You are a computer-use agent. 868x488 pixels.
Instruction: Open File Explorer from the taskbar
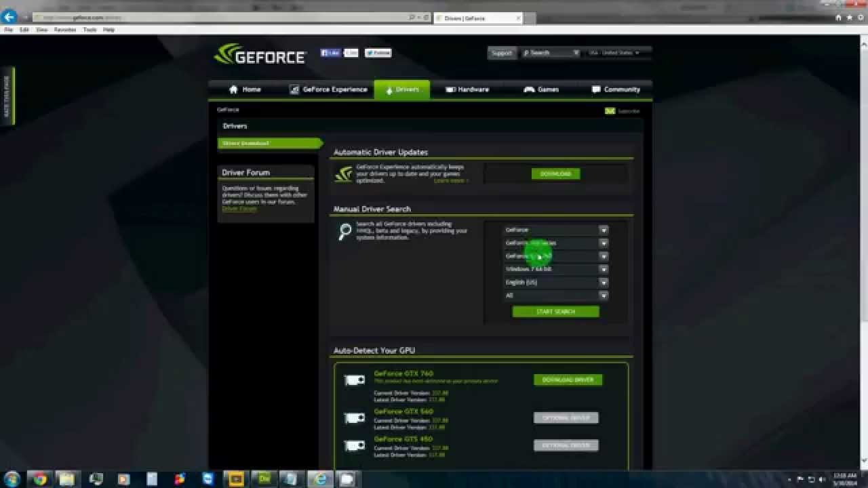tap(66, 479)
